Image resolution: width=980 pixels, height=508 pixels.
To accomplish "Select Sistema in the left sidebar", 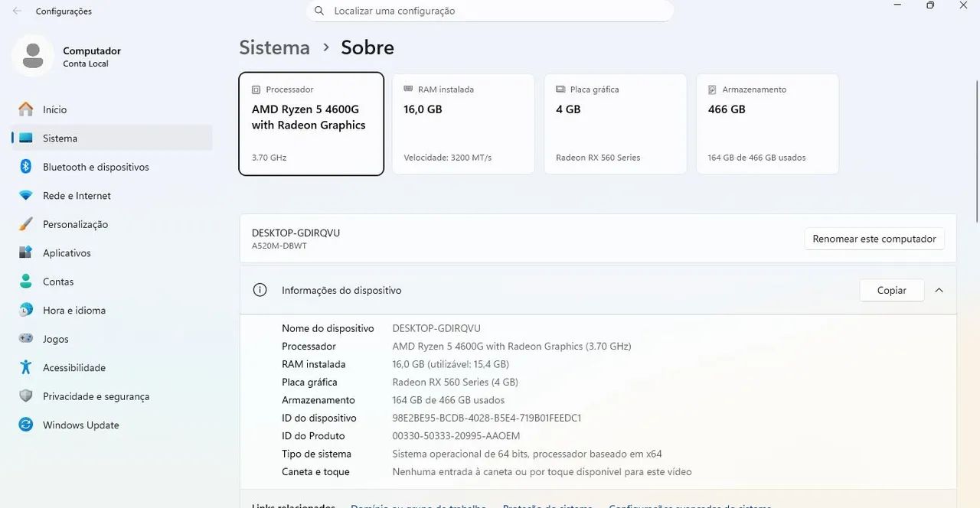I will click(x=112, y=138).
